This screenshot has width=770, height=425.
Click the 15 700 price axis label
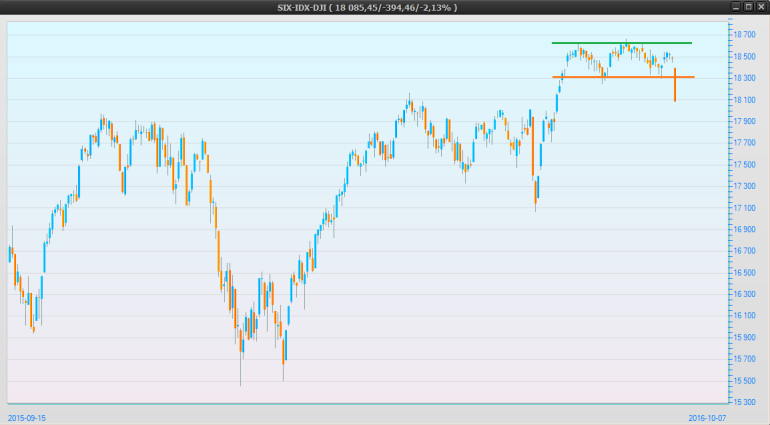(744, 359)
